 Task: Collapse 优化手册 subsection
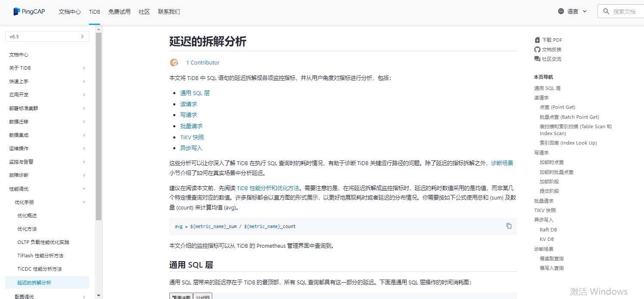pyautogui.click(x=84, y=202)
